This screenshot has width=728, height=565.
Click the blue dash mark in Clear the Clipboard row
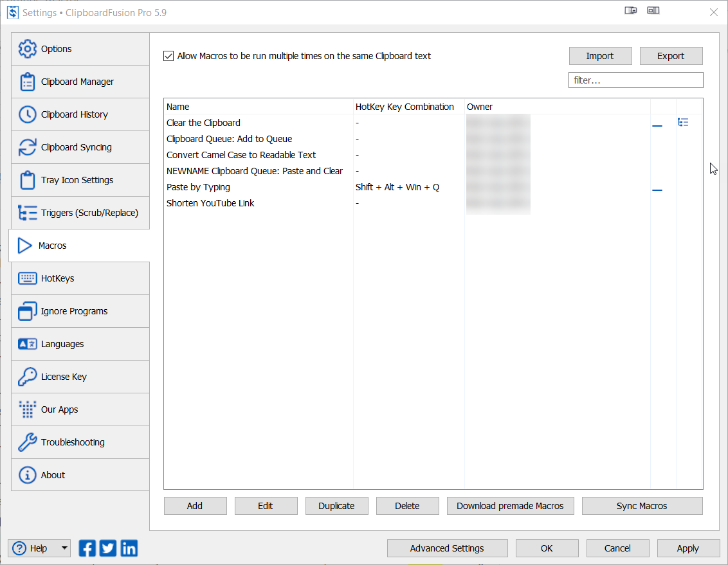point(657,126)
